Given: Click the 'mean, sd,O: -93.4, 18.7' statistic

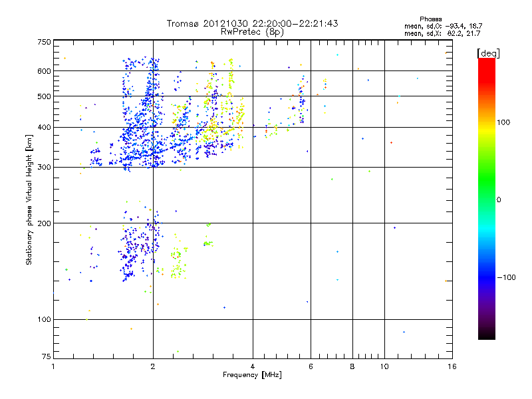Looking at the screenshot, I should [x=443, y=26].
